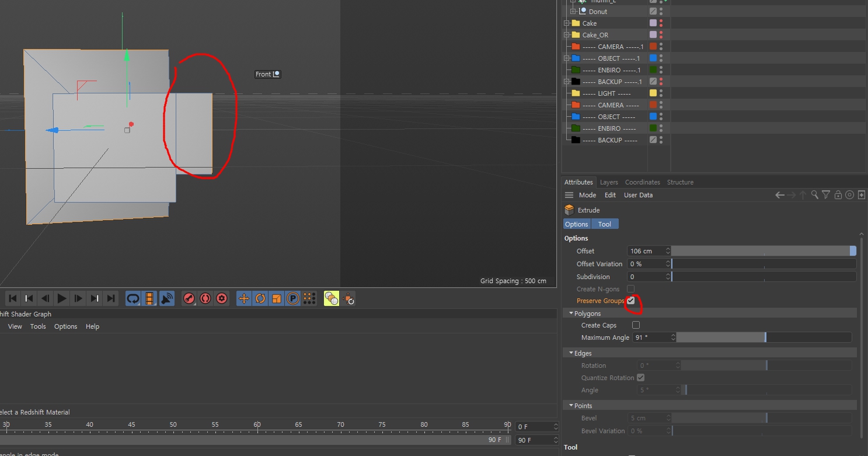868x456 pixels.
Task: Toggle point level animation dots icon
Action: [x=309, y=299]
